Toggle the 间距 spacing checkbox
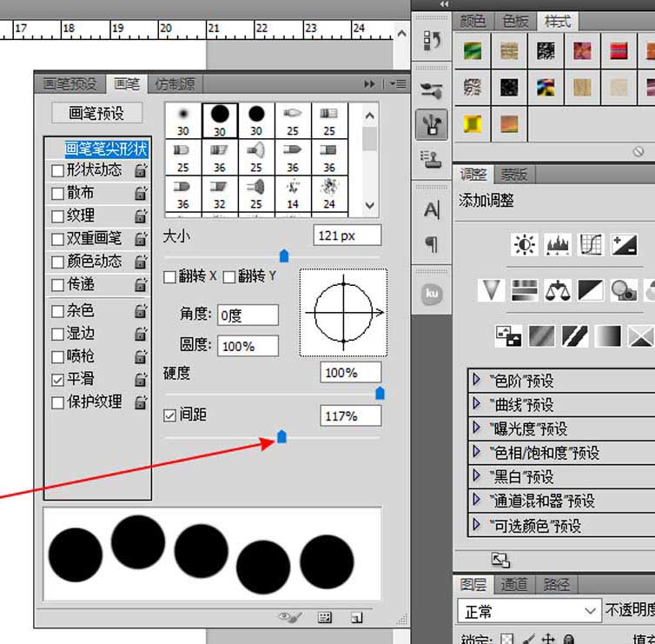The height and width of the screenshot is (644, 655). tap(169, 415)
